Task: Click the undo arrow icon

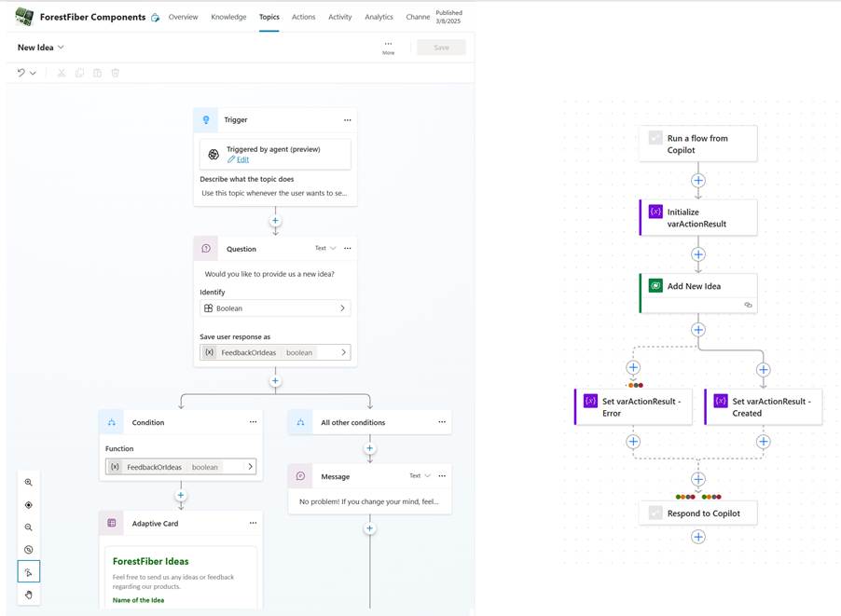Action: tap(21, 73)
